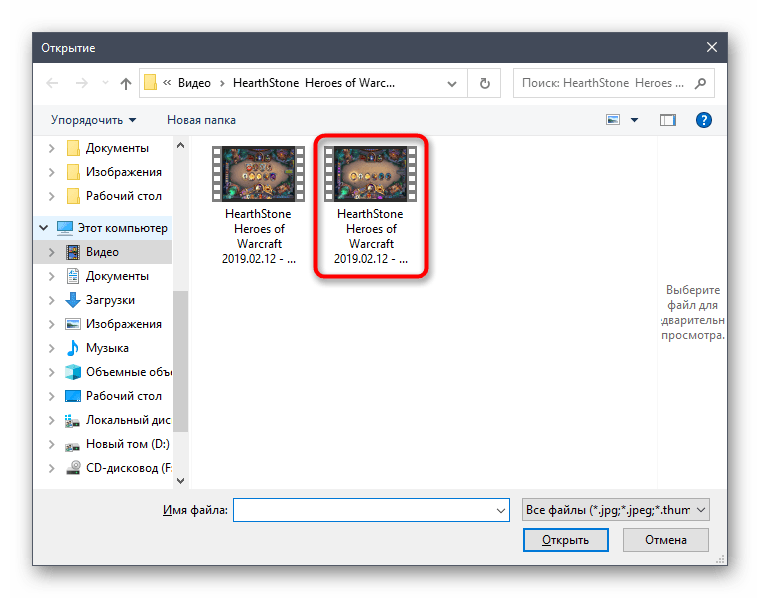The image size is (760, 598).
Task: Go back using the Back arrow
Action: [x=52, y=83]
